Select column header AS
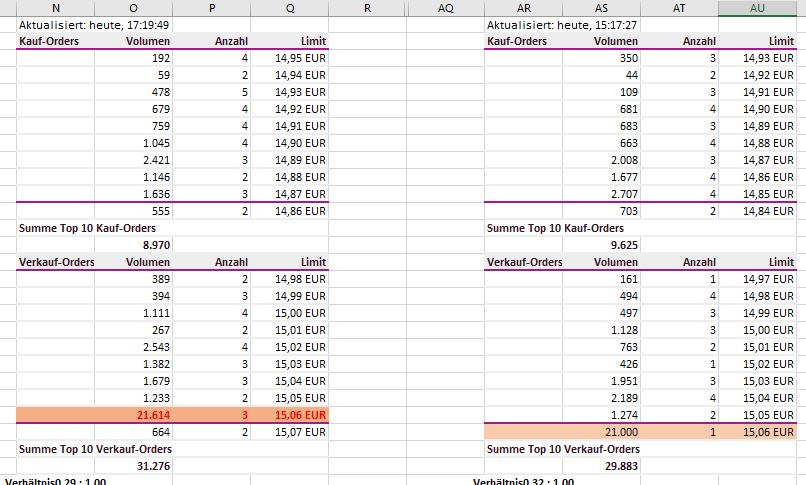The height and width of the screenshot is (485, 806). click(600, 8)
